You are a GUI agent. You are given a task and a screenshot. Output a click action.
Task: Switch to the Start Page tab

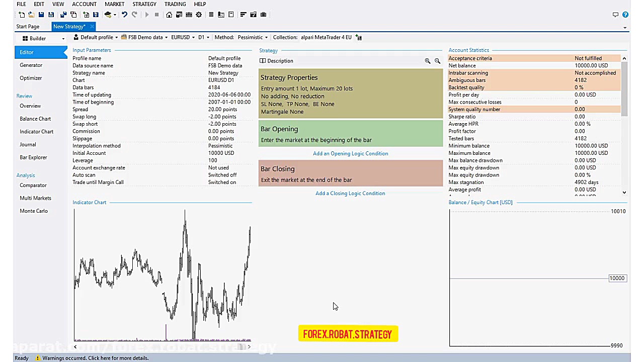[28, 26]
